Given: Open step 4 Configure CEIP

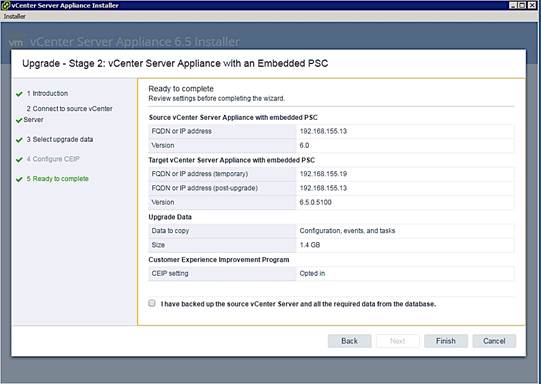Looking at the screenshot, I should pos(53,159).
